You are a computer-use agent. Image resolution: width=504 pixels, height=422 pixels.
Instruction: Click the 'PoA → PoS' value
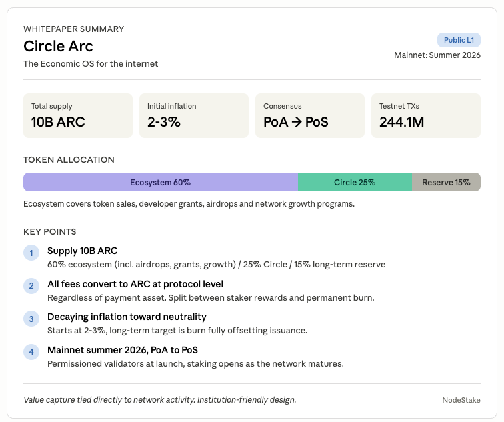coord(296,122)
